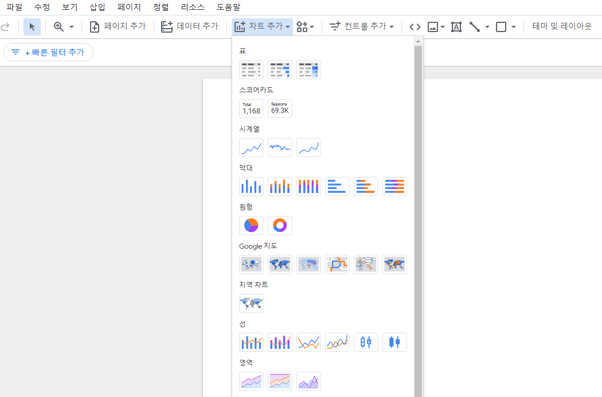Insert the stacked combo chart
The image size is (602, 397).
[280, 342]
